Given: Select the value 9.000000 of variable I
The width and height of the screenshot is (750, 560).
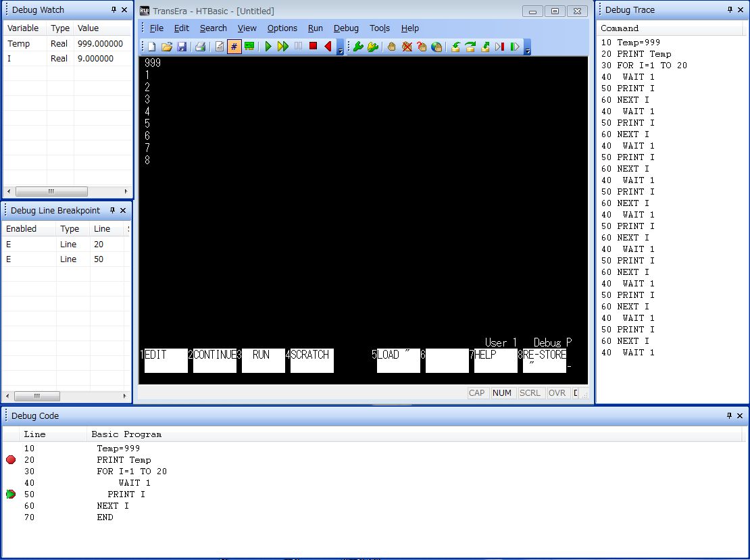Looking at the screenshot, I should pyautogui.click(x=96, y=58).
